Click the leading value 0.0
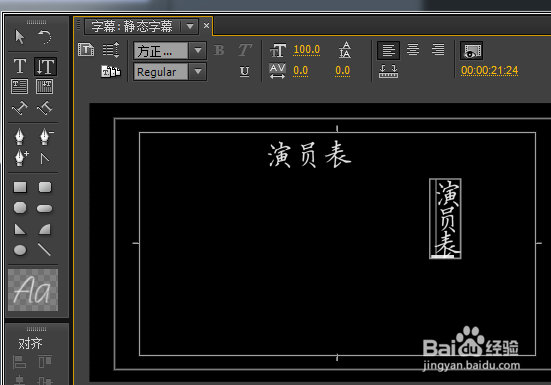Image resolution: width=551 pixels, height=385 pixels. click(343, 71)
